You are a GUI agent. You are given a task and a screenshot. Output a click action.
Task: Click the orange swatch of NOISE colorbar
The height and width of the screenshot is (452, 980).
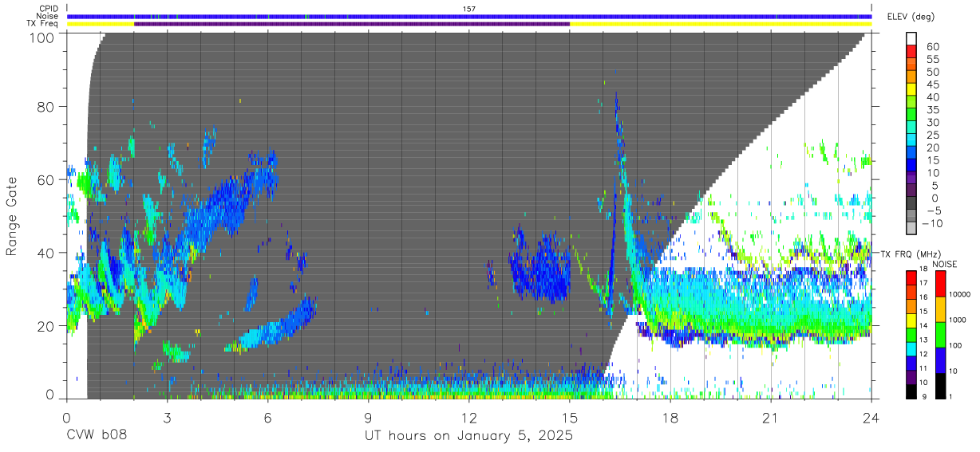940,309
